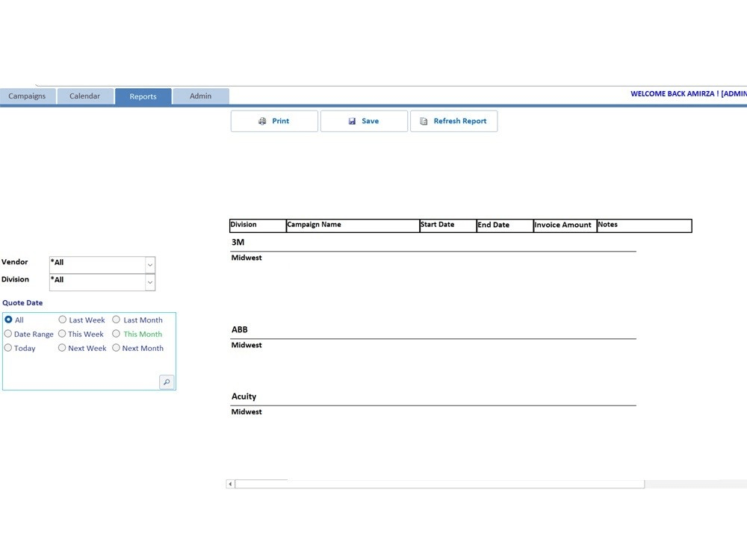Click the Campaign Name column header
The width and height of the screenshot is (747, 560).
(x=353, y=225)
